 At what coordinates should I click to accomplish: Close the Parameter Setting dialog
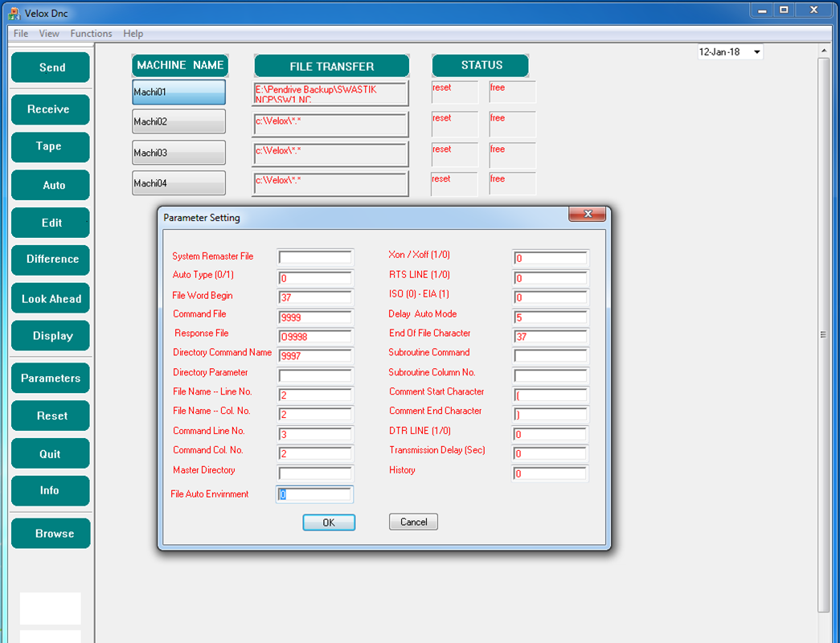coord(587,215)
